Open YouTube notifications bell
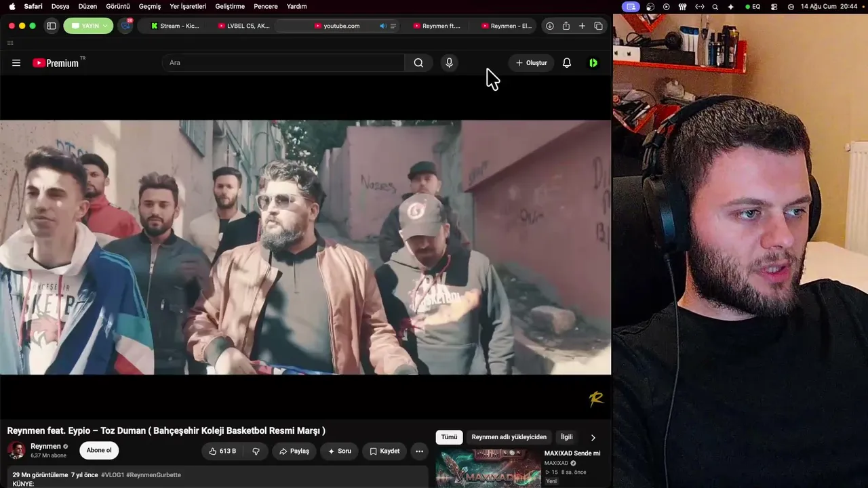Viewport: 868px width, 488px height. click(567, 63)
